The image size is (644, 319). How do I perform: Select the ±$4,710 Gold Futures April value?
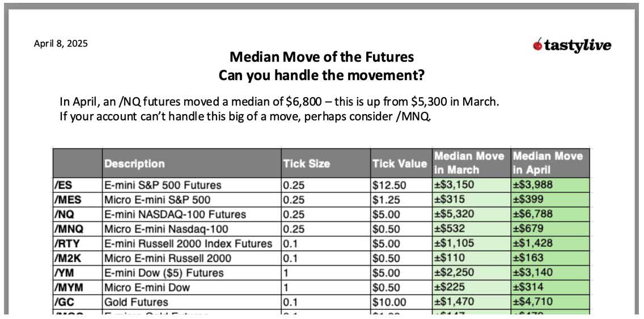[533, 303]
